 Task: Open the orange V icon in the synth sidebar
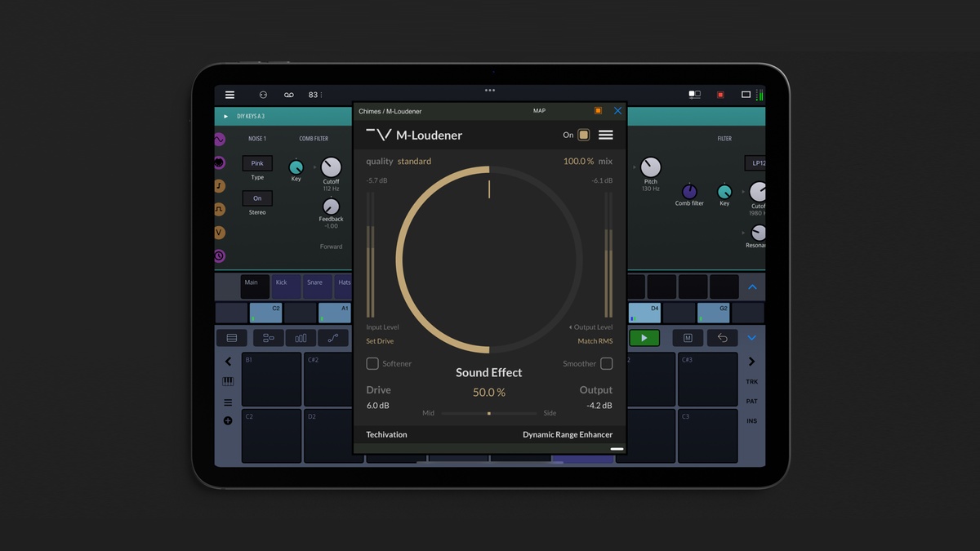pos(219,233)
